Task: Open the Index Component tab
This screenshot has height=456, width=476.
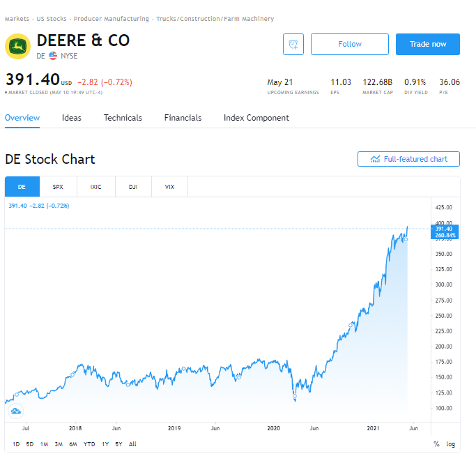Action: click(256, 118)
